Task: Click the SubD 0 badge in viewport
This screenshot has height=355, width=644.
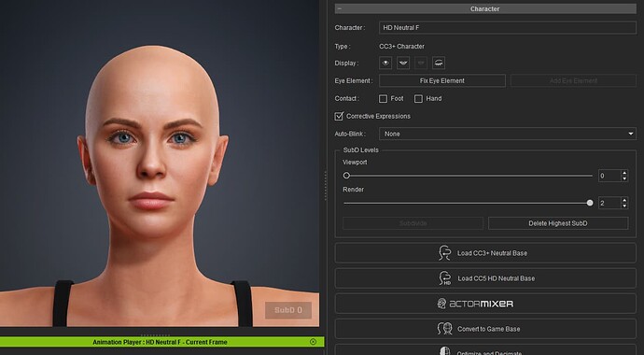Action: pyautogui.click(x=288, y=310)
